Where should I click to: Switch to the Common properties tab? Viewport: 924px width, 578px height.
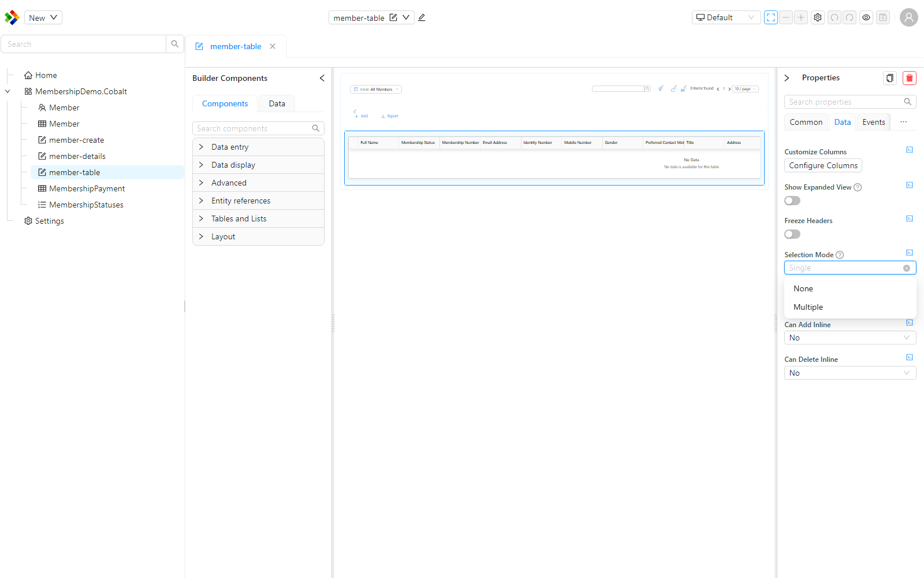[x=806, y=122]
